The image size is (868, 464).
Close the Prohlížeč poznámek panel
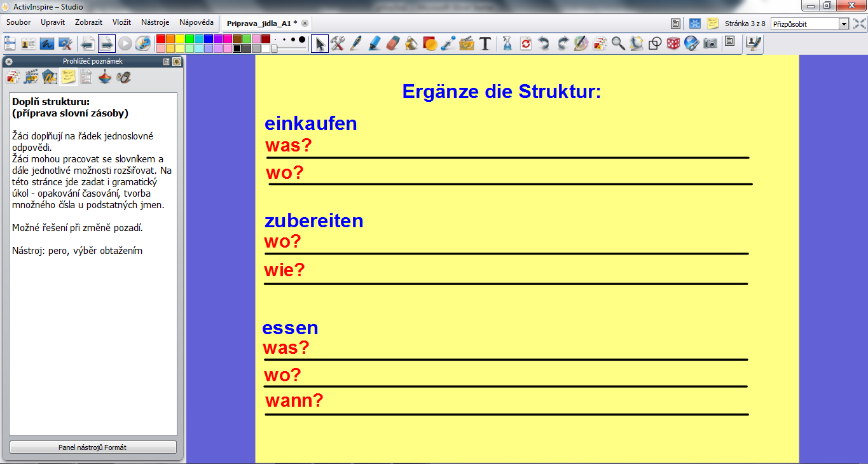9,62
